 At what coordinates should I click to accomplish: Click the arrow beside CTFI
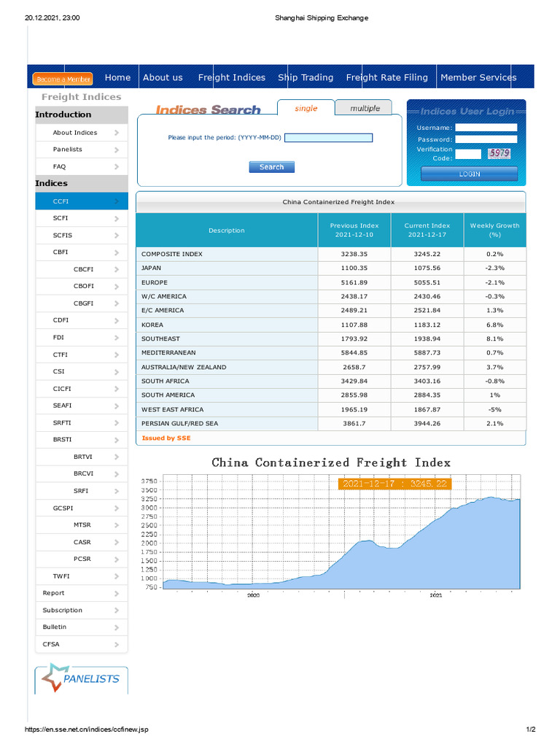pos(117,355)
